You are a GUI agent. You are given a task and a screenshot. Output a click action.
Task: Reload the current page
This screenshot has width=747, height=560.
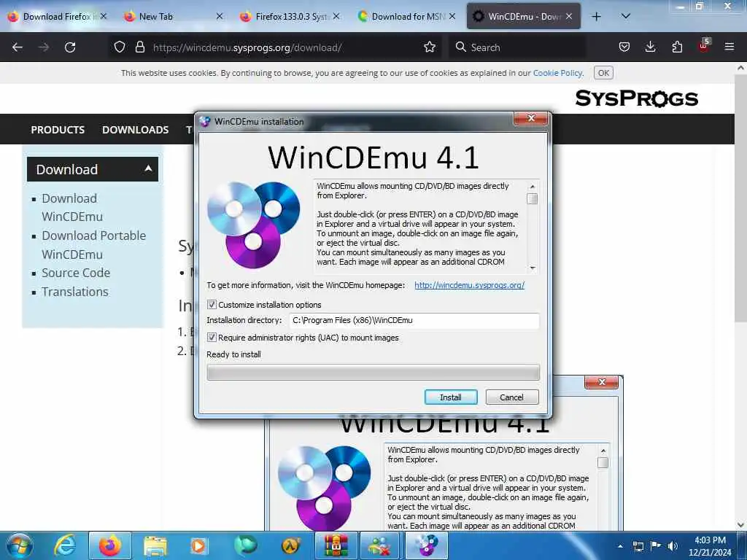pos(70,47)
